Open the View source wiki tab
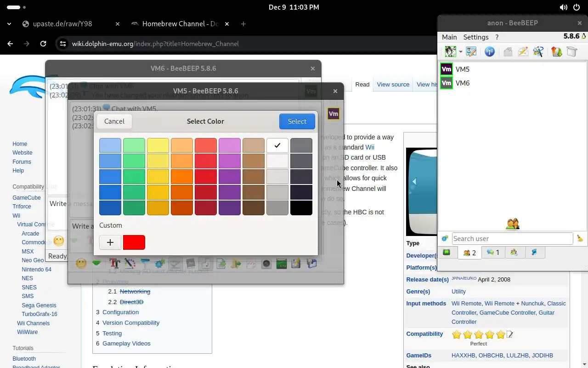 pos(393,85)
